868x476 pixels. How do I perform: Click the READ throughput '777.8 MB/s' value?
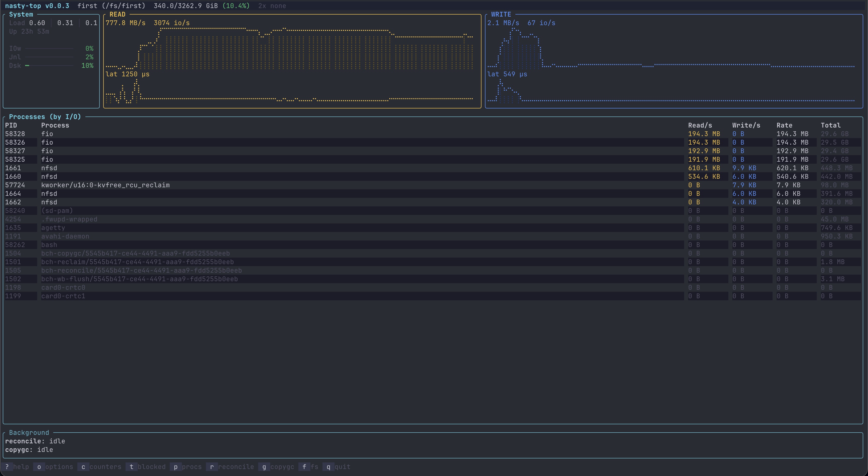tap(126, 23)
